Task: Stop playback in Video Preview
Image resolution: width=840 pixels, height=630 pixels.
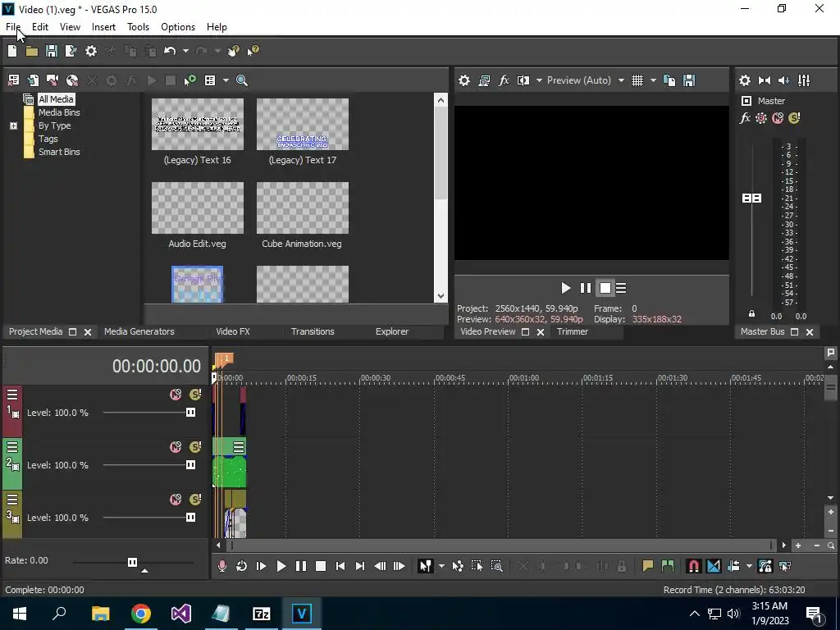Action: pyautogui.click(x=605, y=288)
